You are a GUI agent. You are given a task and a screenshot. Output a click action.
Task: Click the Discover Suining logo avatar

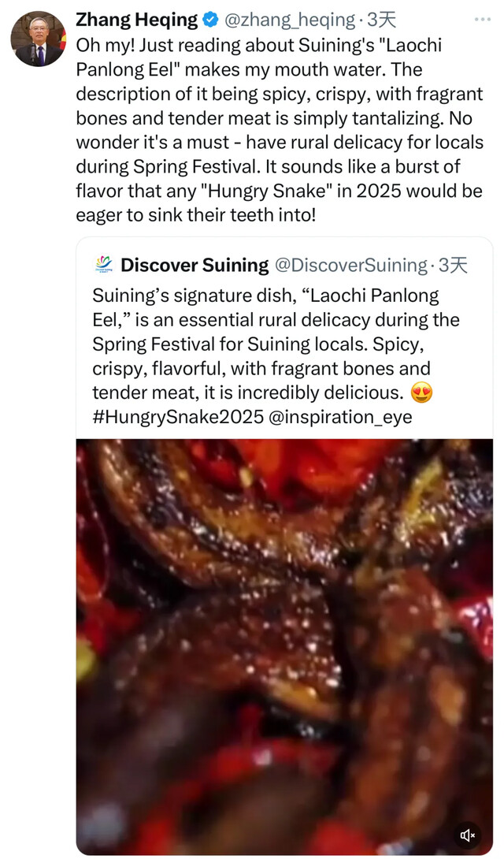click(103, 265)
